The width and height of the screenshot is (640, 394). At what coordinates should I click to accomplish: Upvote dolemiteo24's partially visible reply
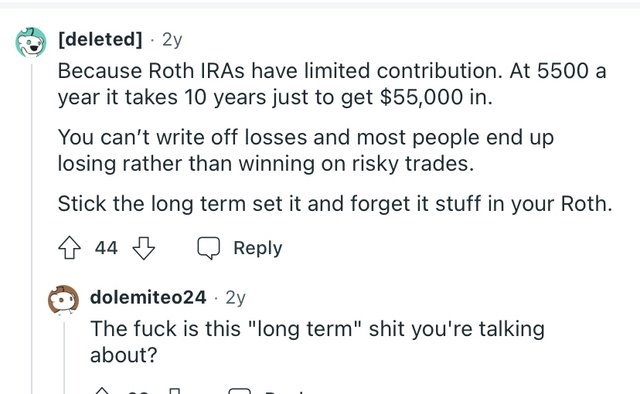click(102, 391)
